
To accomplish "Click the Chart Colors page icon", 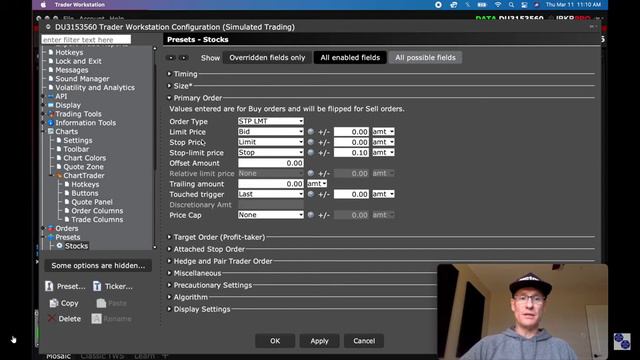I will (x=59, y=158).
